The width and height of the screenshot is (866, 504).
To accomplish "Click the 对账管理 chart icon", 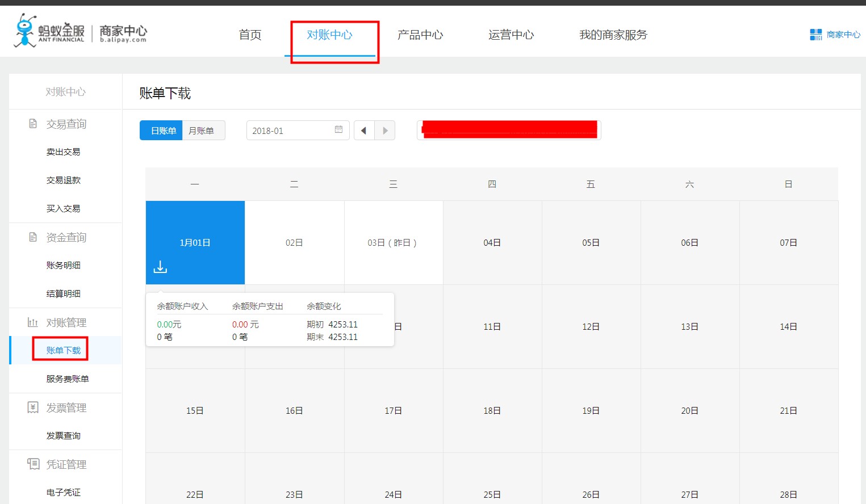I will click(x=33, y=322).
